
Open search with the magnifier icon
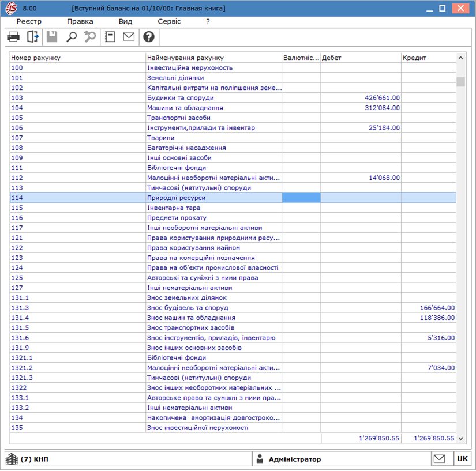72,37
